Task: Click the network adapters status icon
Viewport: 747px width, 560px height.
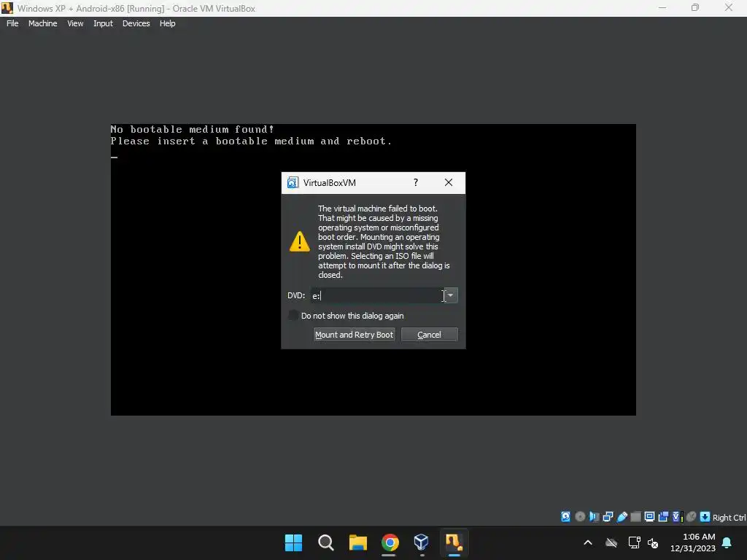Action: pos(608,517)
